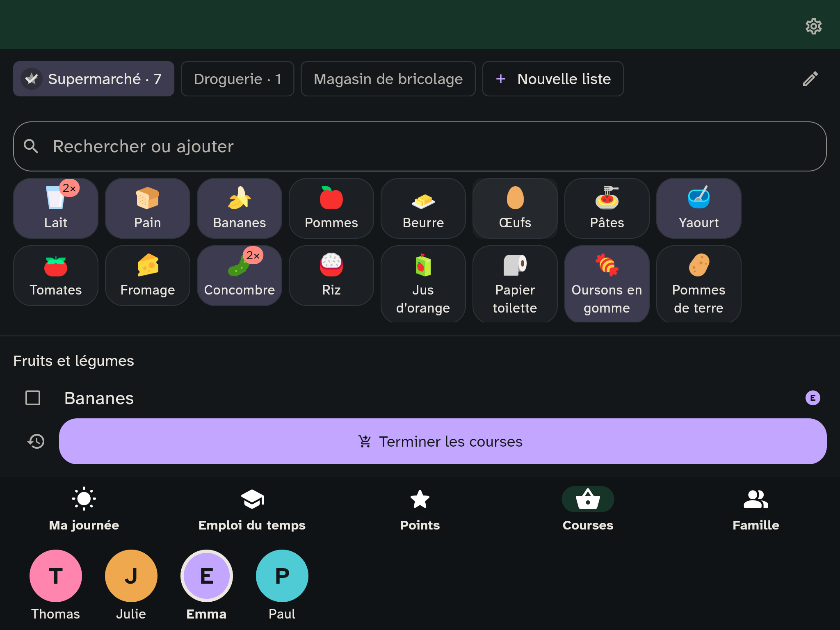The height and width of the screenshot is (630, 840).
Task: Add Pommes apple tile
Action: tap(331, 208)
